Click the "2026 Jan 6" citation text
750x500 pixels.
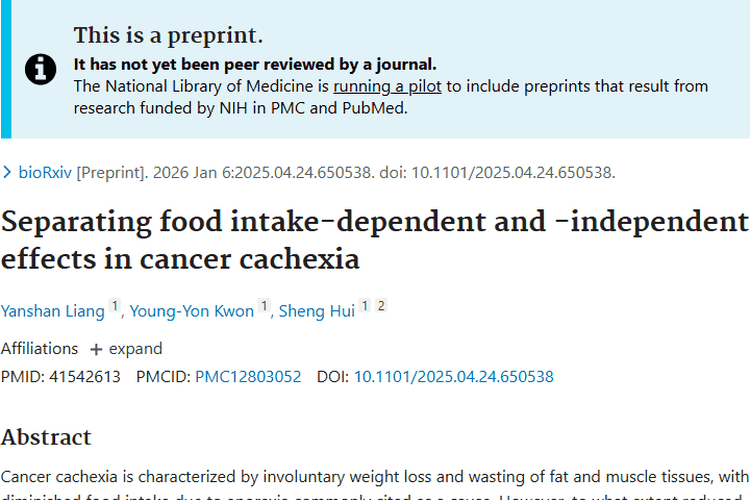190,172
